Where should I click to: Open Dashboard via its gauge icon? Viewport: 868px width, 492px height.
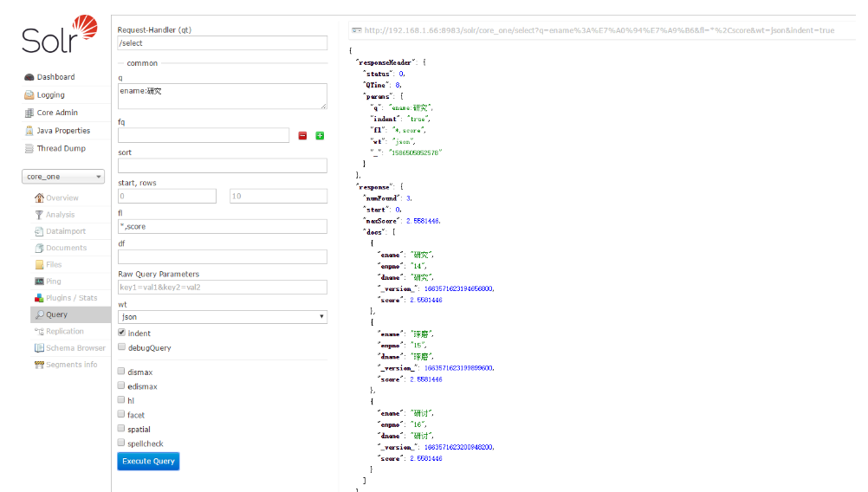click(x=29, y=77)
